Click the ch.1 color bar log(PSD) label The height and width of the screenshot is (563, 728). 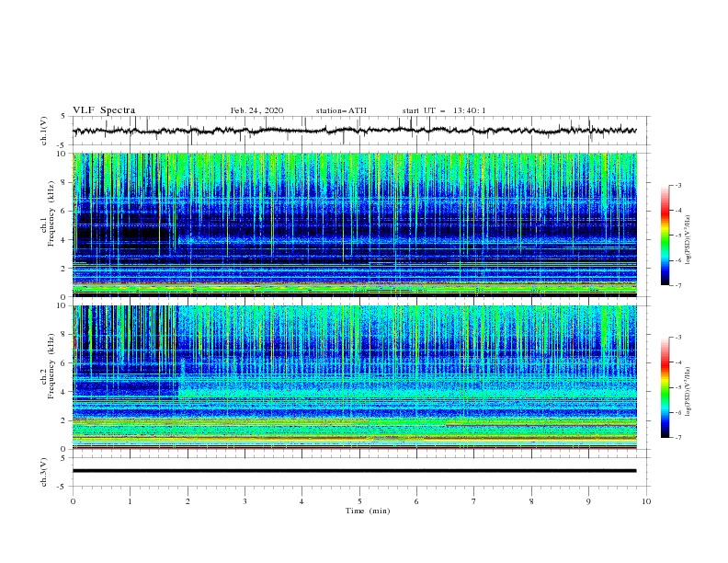coord(688,240)
